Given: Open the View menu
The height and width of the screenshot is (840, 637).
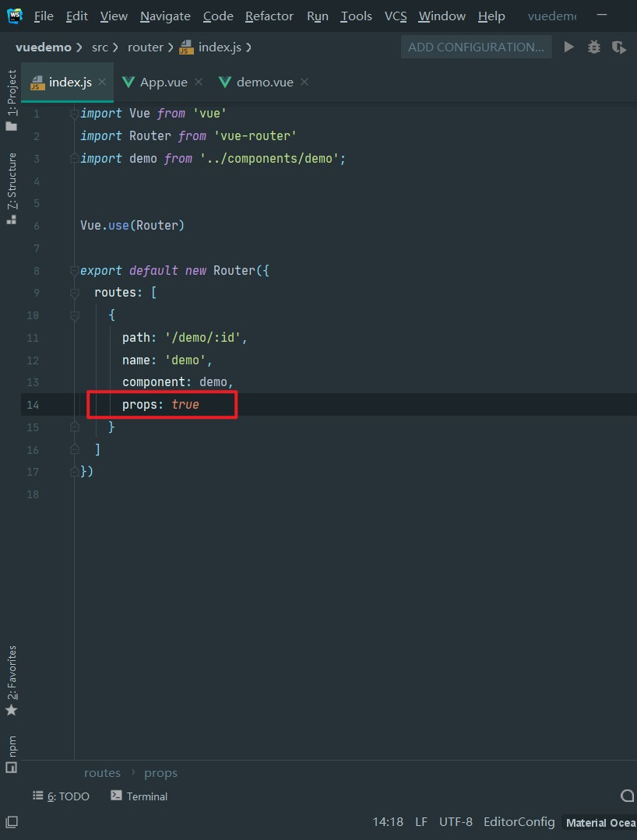Looking at the screenshot, I should coord(114,16).
